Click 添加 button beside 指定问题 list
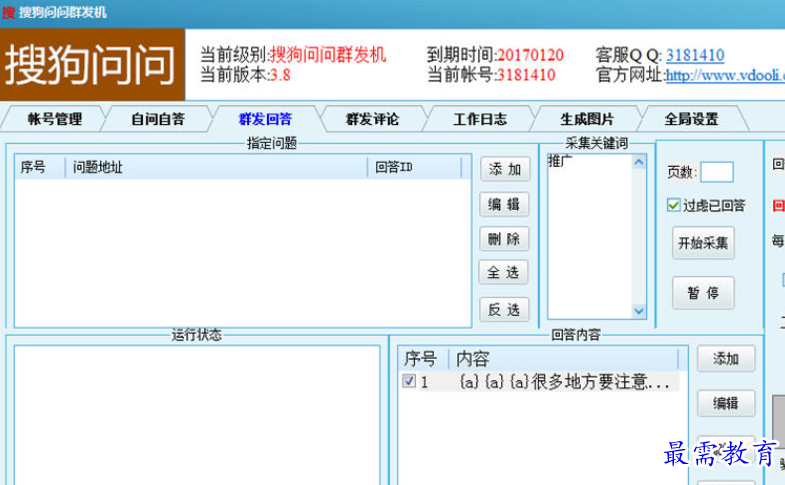The height and width of the screenshot is (485, 785). click(504, 170)
